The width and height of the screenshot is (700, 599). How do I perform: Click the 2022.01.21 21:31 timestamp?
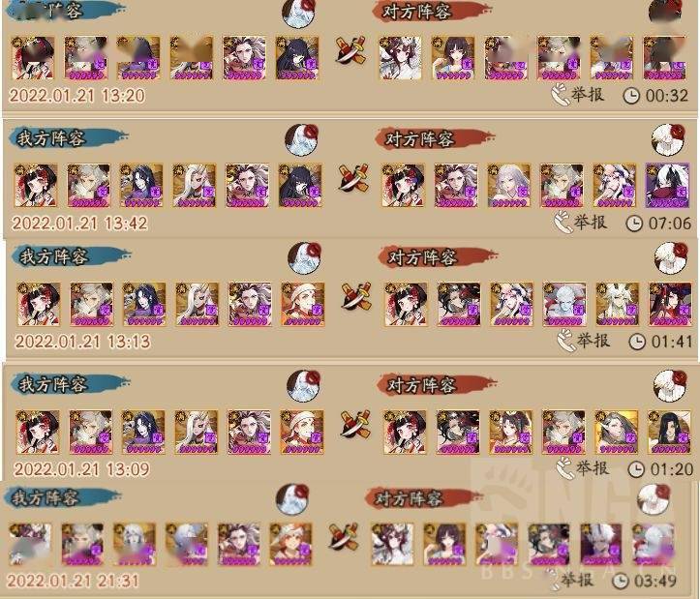73,581
